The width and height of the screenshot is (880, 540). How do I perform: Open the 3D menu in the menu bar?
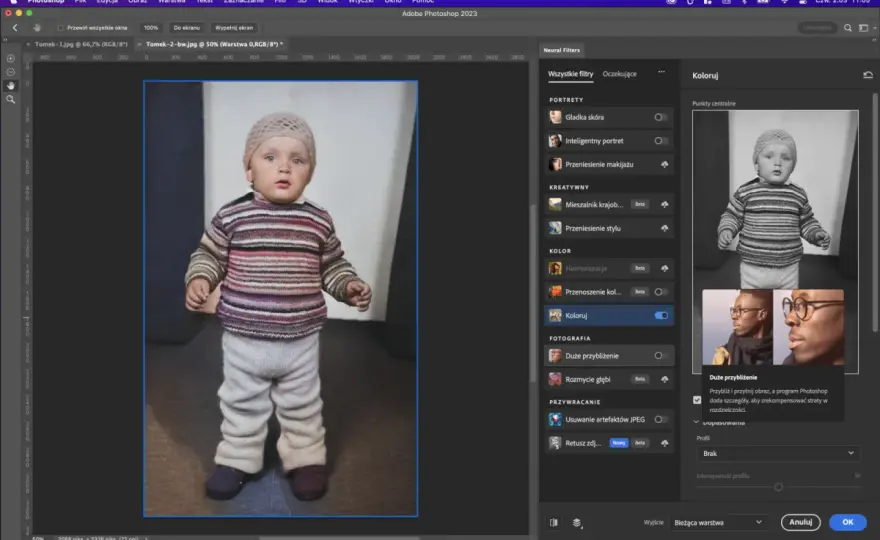click(x=302, y=2)
